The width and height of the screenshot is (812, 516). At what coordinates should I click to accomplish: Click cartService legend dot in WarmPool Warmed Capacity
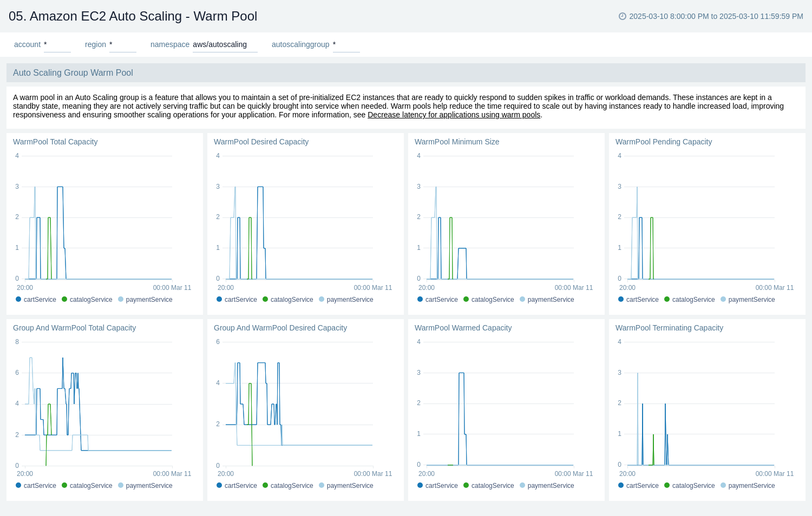click(420, 485)
